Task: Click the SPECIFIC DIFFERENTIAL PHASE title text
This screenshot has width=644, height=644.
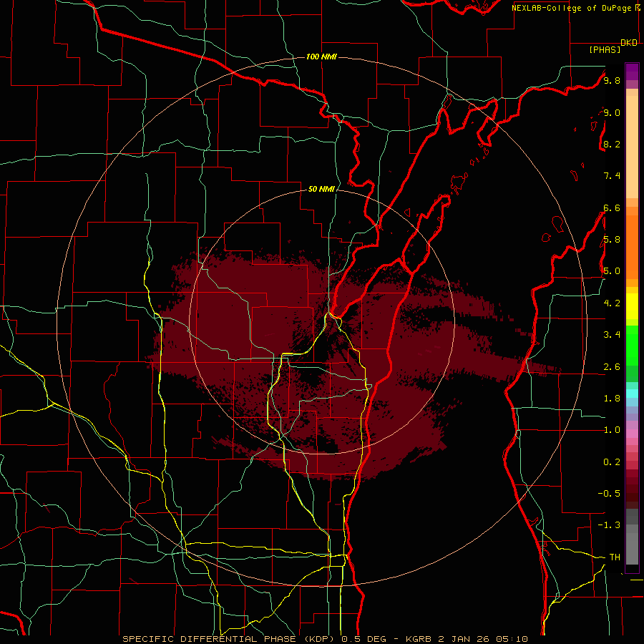Action: click(x=209, y=639)
